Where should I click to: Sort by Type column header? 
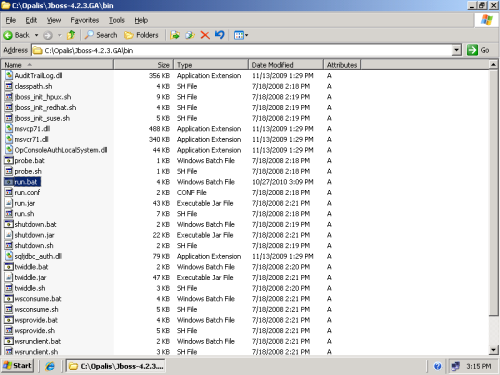point(211,65)
